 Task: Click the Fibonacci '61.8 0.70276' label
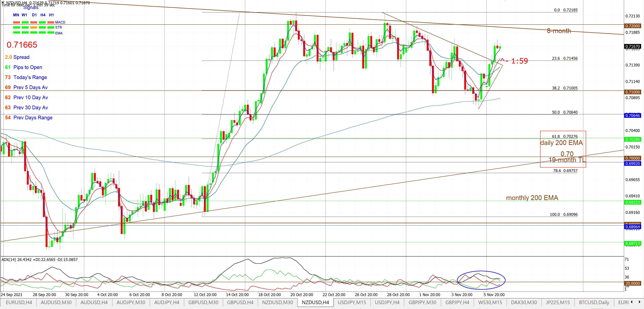(565, 136)
